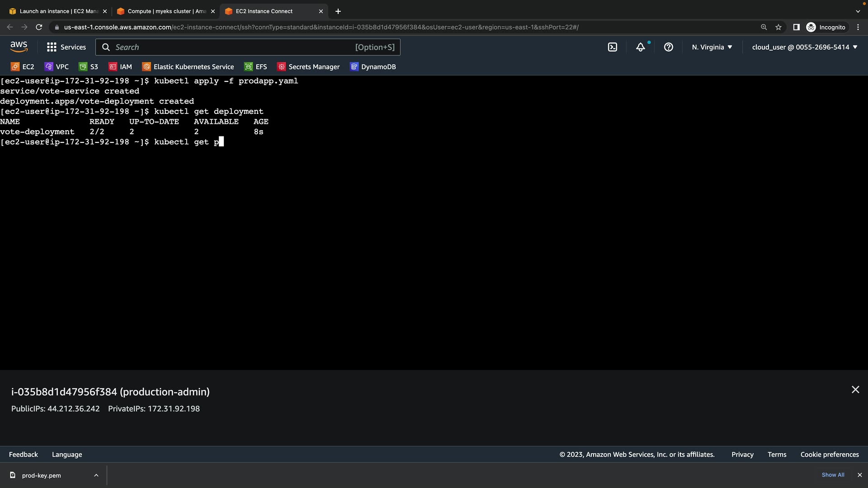Click the Cookie preferences link

(x=829, y=455)
